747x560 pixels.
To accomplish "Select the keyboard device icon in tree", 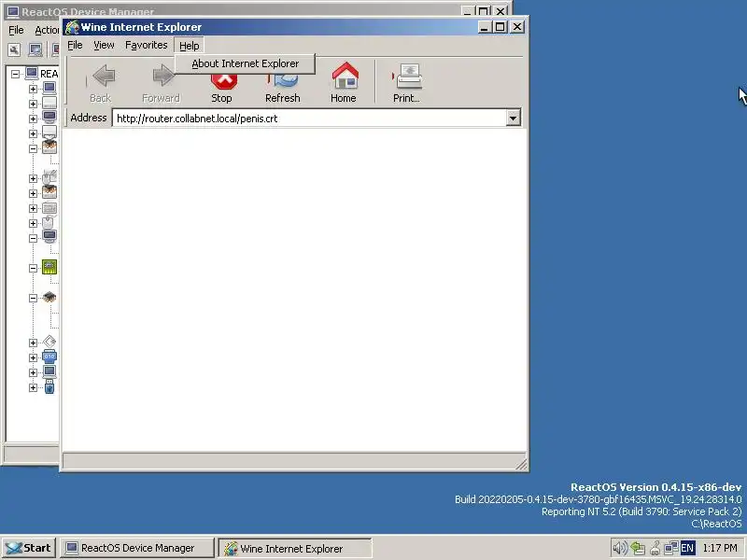I will 49,208.
